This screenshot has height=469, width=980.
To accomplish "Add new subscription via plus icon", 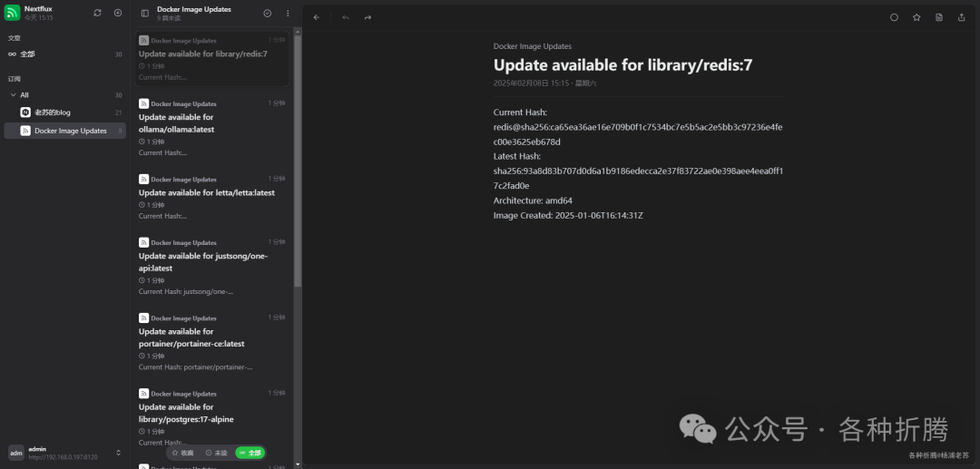I will click(x=118, y=13).
